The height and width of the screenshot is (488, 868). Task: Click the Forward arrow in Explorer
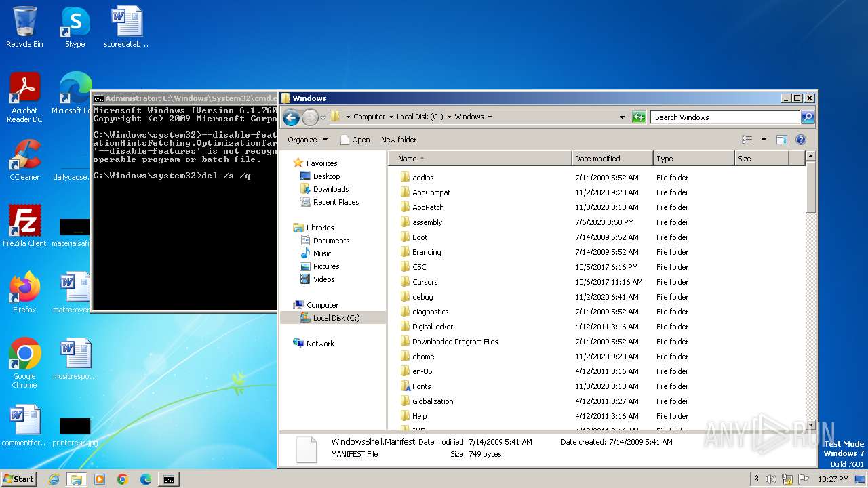pos(310,117)
